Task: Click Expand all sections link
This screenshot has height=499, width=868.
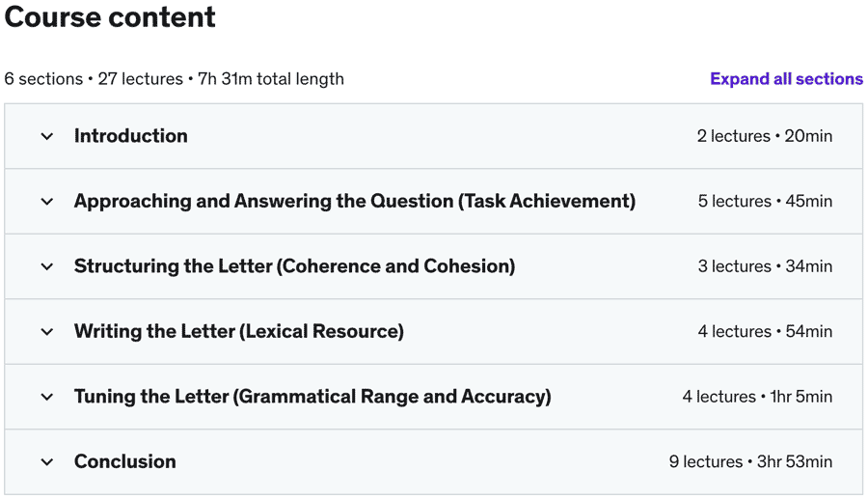Action: click(x=786, y=79)
